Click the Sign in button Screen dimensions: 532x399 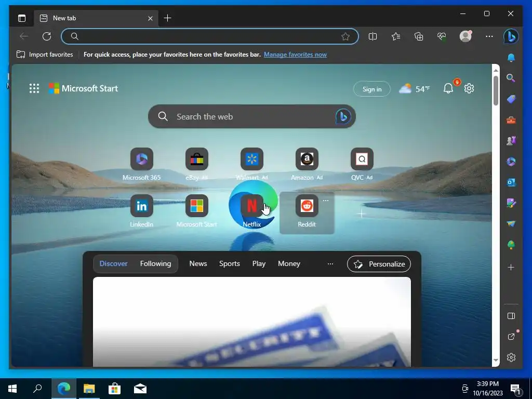click(x=372, y=89)
